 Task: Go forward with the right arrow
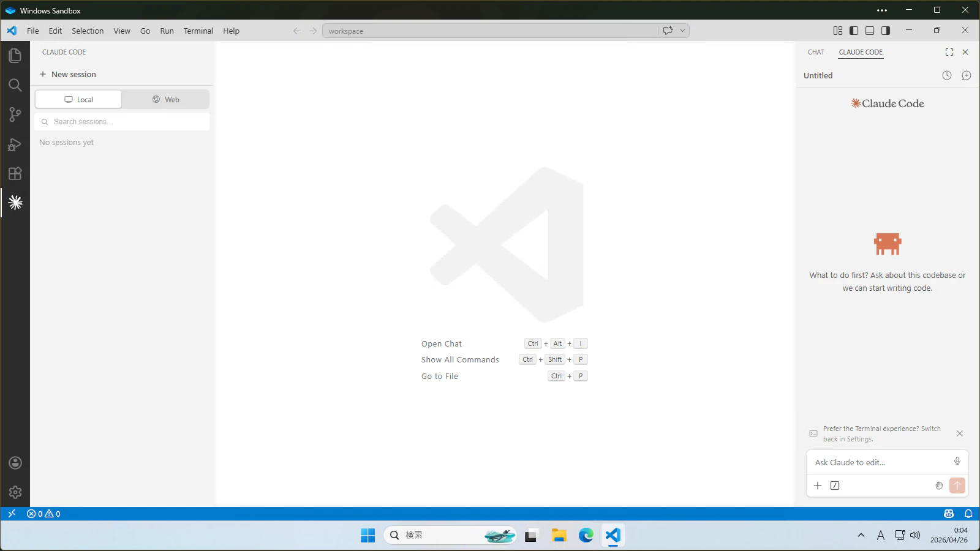click(x=313, y=31)
